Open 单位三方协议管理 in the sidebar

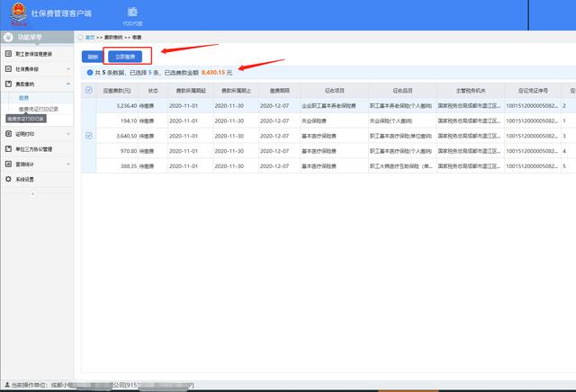34,149
